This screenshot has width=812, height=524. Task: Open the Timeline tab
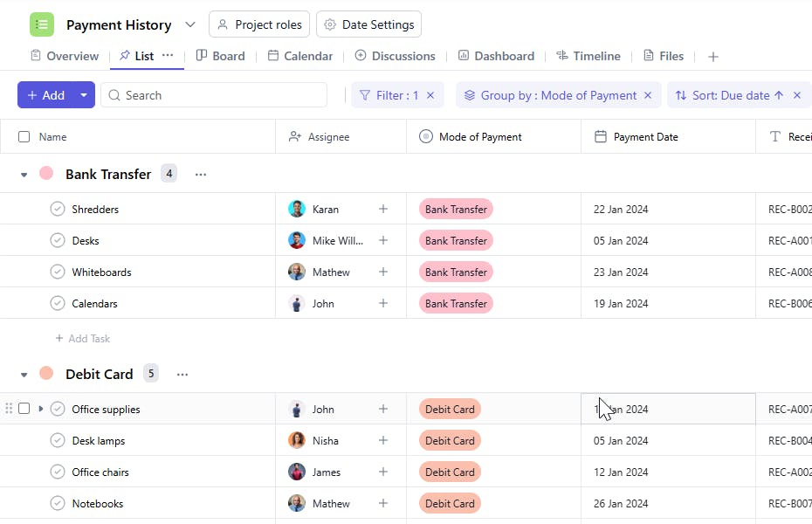pyautogui.click(x=588, y=56)
